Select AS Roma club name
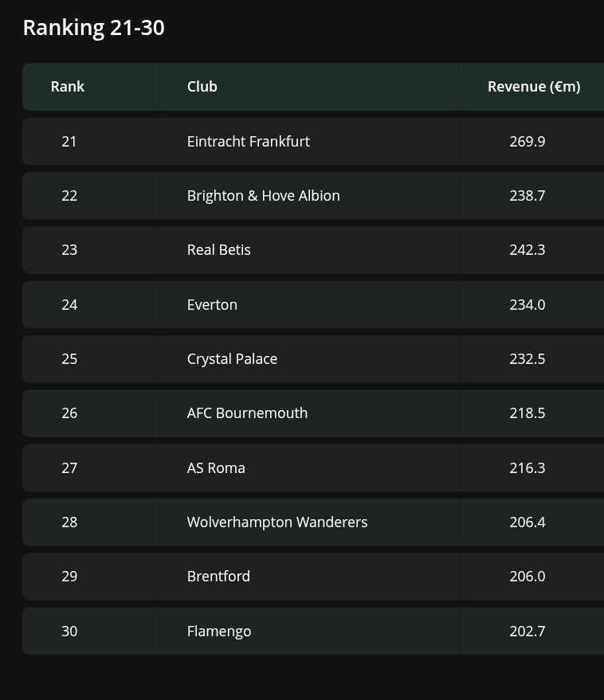 [216, 468]
